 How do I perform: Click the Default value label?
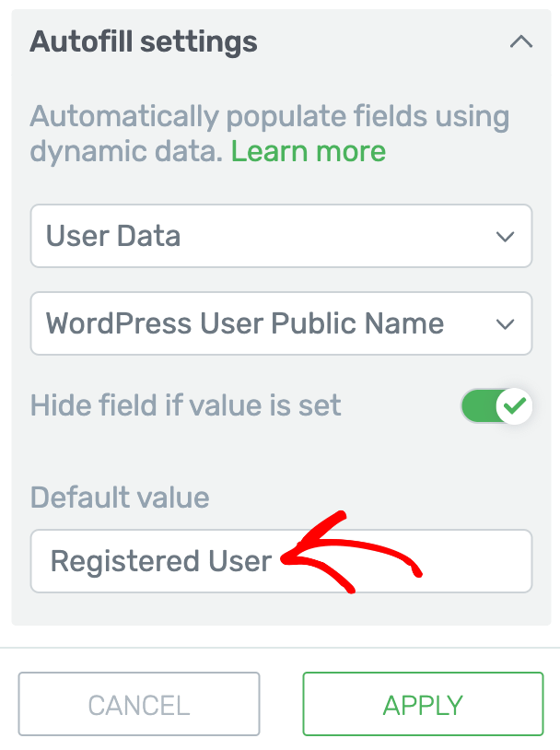point(120,498)
